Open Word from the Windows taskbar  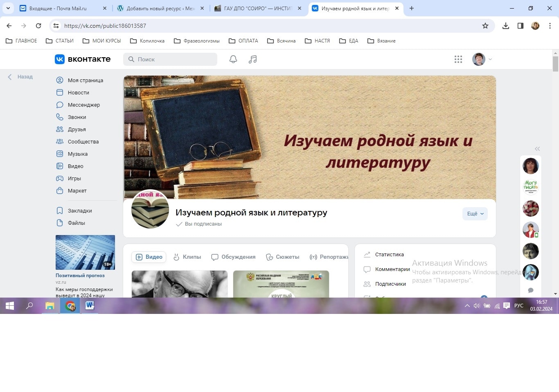(x=90, y=306)
